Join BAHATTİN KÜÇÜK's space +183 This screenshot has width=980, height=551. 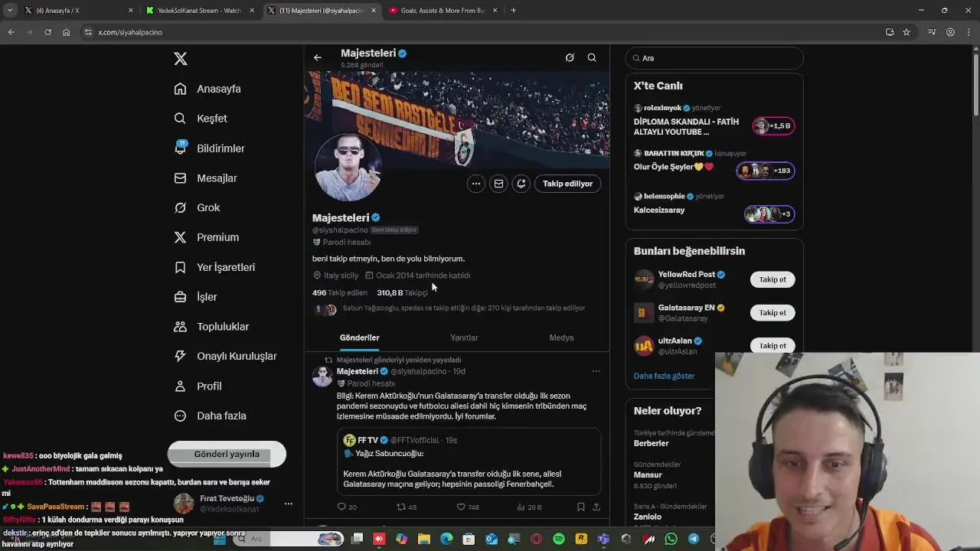pos(766,171)
